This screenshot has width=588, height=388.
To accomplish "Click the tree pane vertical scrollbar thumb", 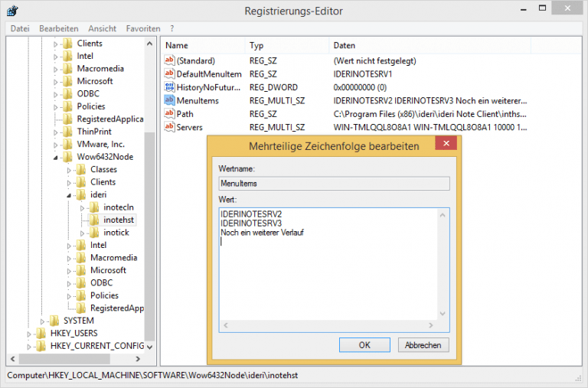I will [149, 236].
